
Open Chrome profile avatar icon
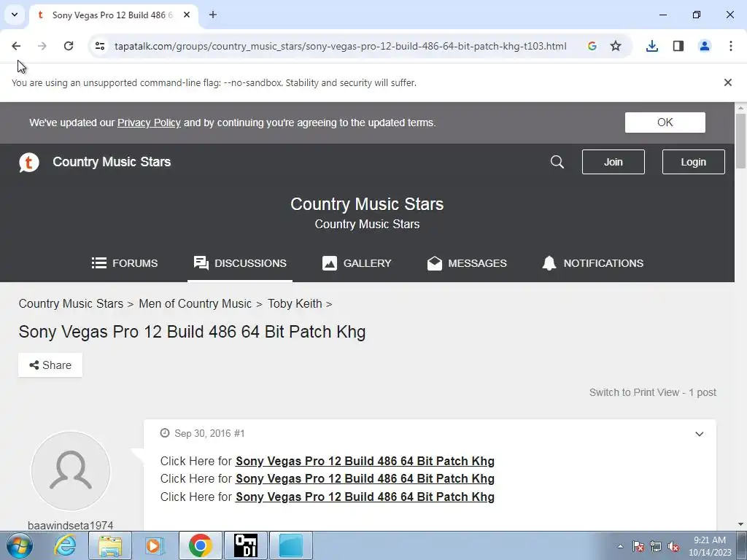pos(705,46)
